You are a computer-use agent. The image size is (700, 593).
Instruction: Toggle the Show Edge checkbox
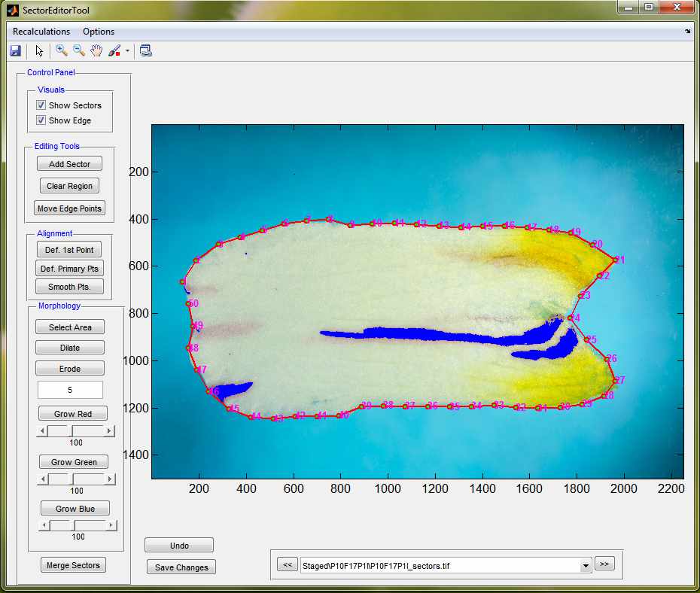pyautogui.click(x=41, y=120)
